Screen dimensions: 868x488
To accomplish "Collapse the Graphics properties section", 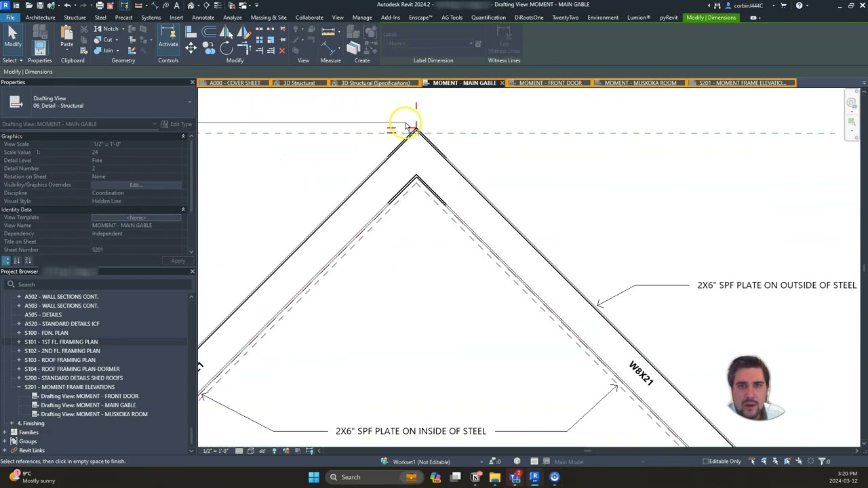I will (x=182, y=136).
